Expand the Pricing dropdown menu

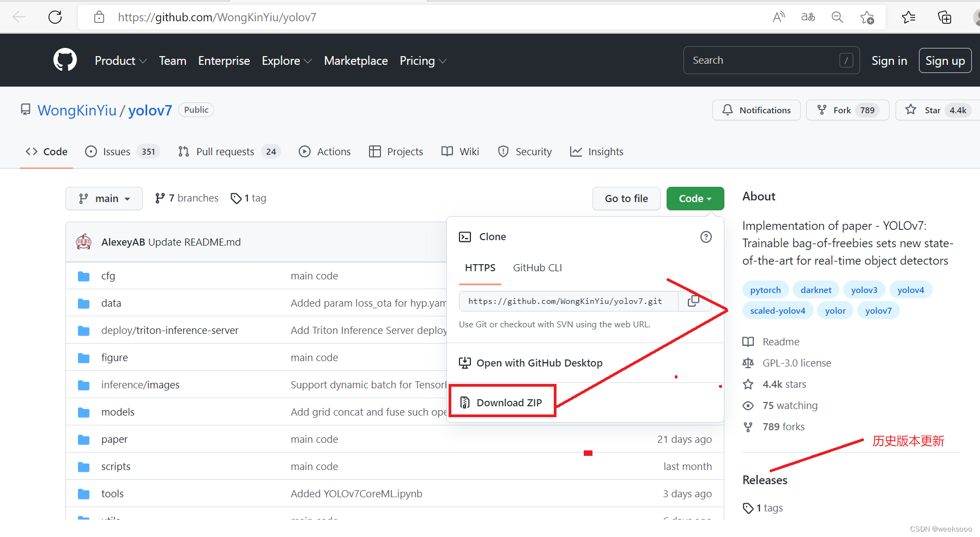(x=423, y=61)
